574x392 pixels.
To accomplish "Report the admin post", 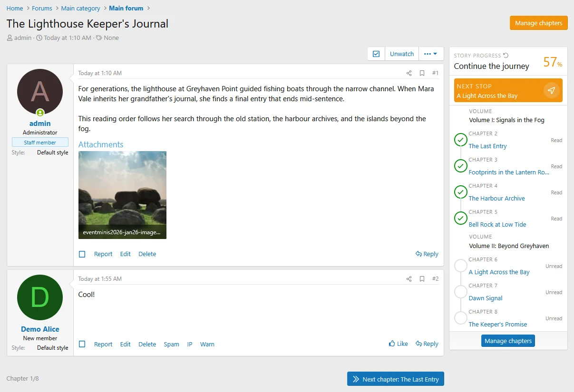I will point(103,254).
